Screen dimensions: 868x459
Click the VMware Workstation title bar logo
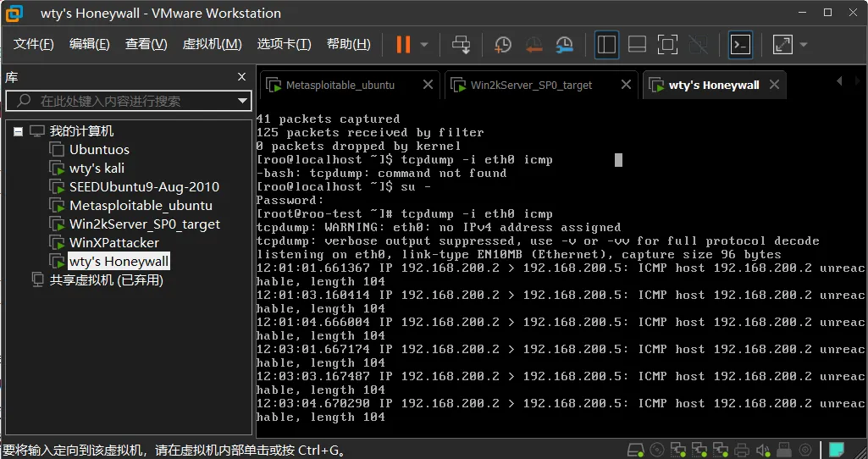point(15,13)
